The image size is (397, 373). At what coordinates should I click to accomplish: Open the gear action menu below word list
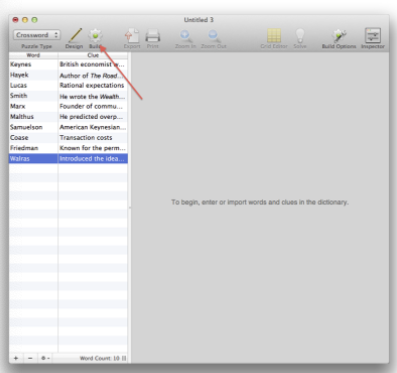(45, 358)
